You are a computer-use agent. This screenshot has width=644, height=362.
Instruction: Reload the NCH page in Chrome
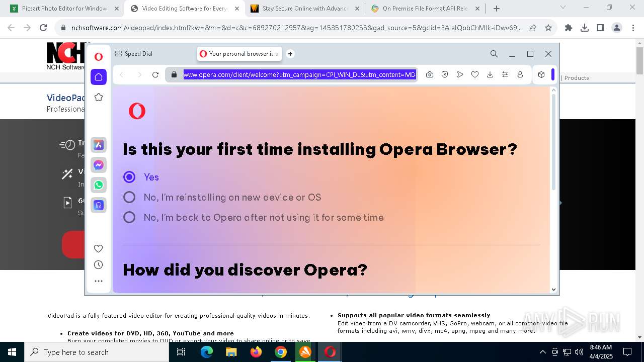43,28
